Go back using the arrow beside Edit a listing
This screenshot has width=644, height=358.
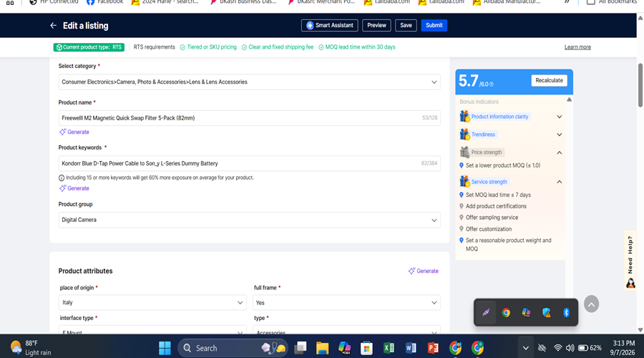tap(53, 26)
